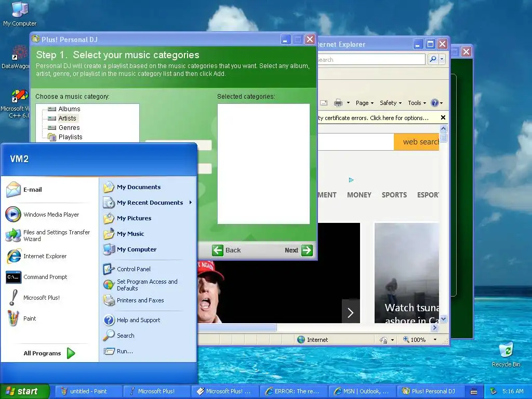
Task: Switch to ERROR taskbar window
Action: pos(293,391)
